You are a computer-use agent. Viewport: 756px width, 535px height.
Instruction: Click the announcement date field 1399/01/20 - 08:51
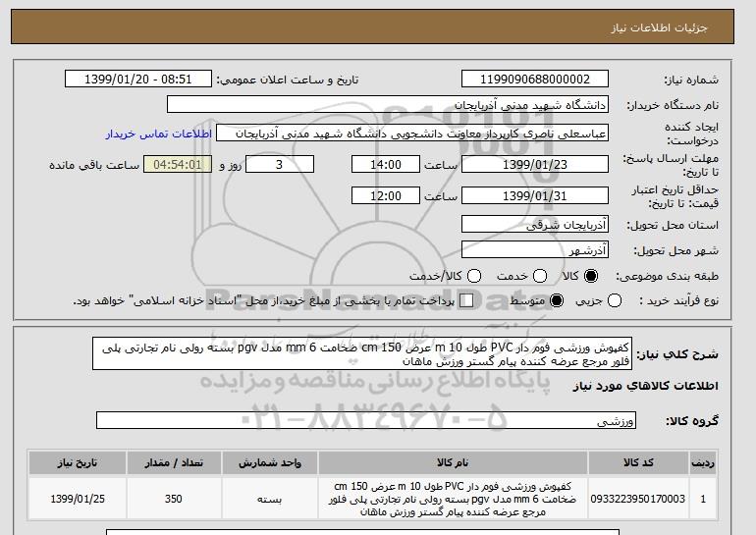[x=138, y=80]
